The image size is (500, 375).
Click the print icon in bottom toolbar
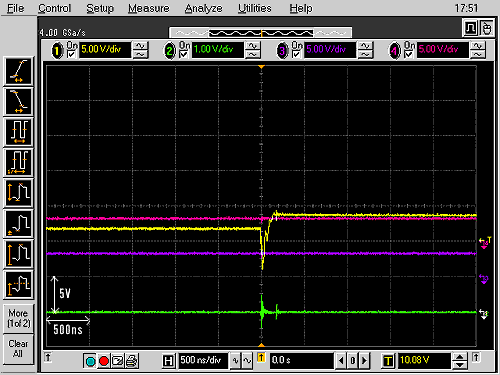pos(132,361)
